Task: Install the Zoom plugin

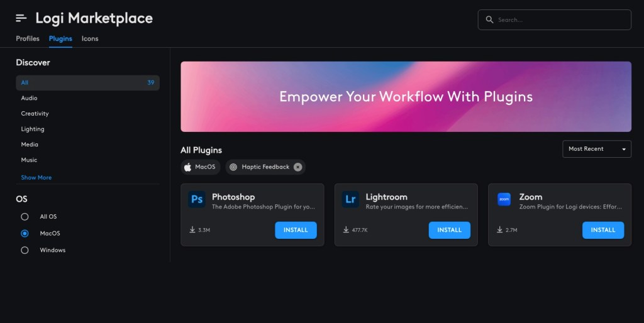Action: tap(603, 230)
